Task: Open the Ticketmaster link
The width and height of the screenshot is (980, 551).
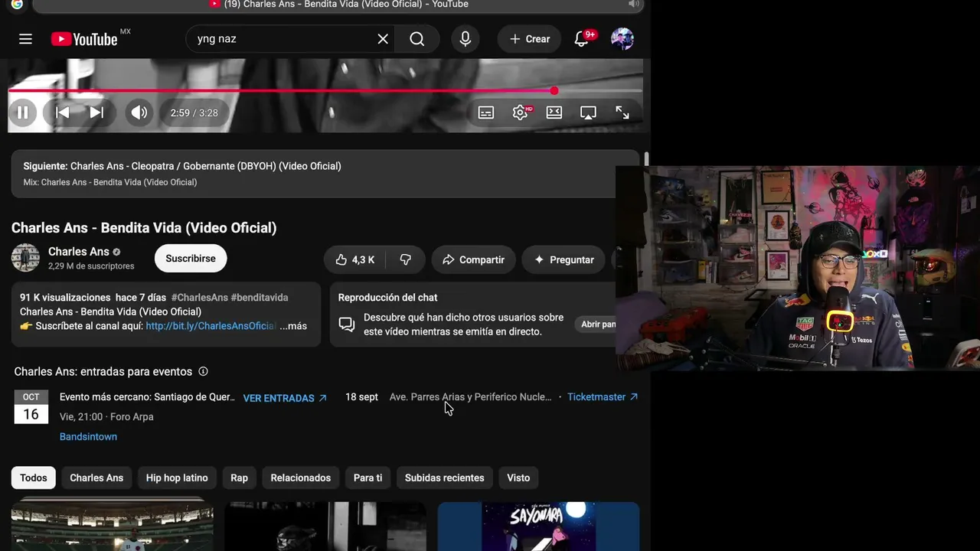Action: 603,397
